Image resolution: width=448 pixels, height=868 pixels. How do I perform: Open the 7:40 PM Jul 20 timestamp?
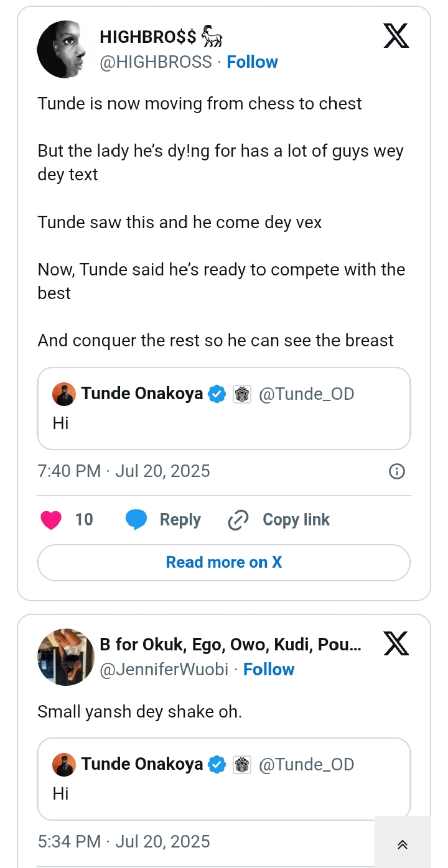click(x=124, y=471)
